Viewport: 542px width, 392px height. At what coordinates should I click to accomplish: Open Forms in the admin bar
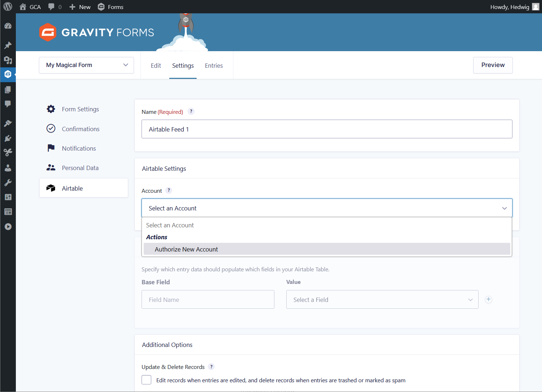click(111, 7)
